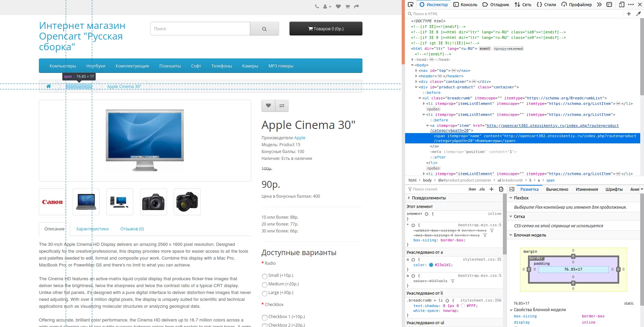Open the Computed (Вычислено) tab
This screenshot has width=644, height=327.
coord(557,189)
